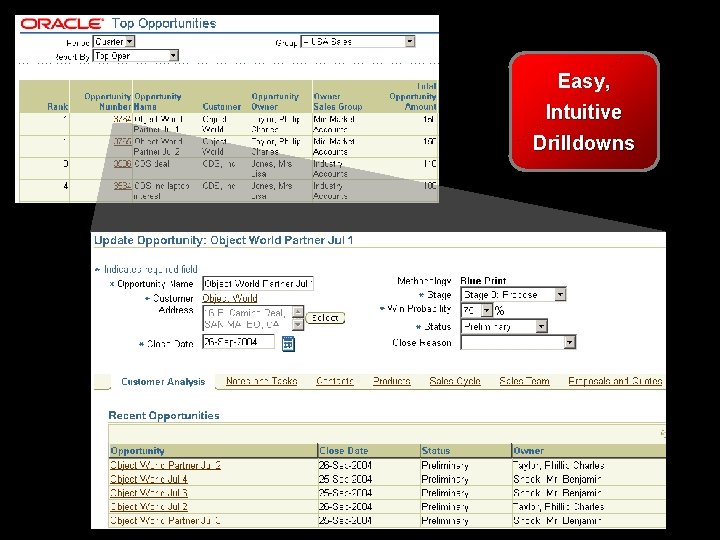The width and height of the screenshot is (720, 540).
Task: Open the Products tab
Action: (x=392, y=381)
